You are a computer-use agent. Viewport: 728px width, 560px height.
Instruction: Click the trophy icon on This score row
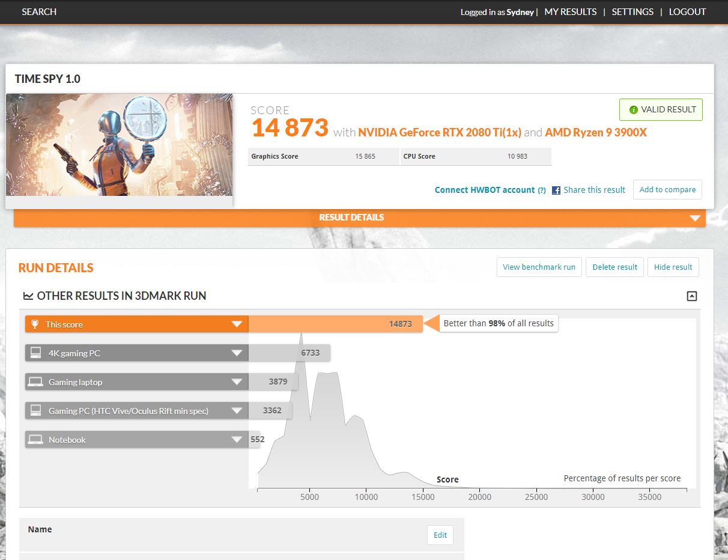[x=34, y=324]
